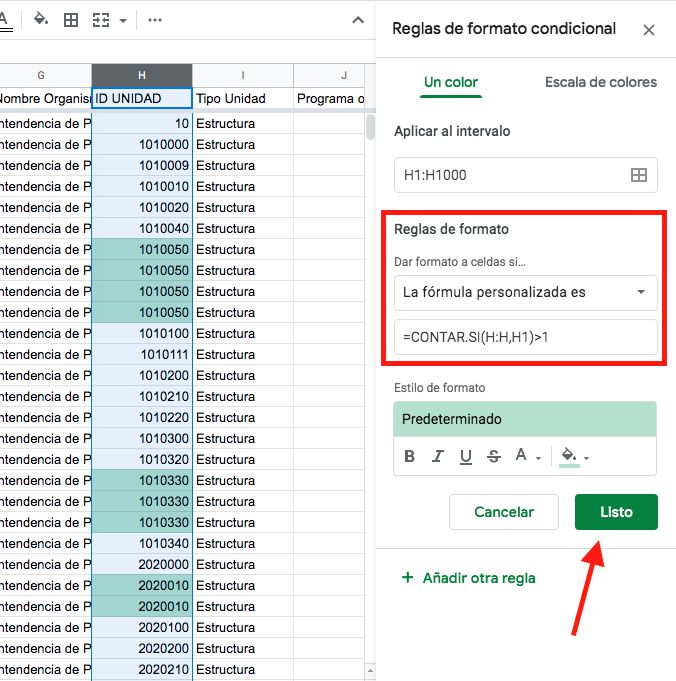Switch to the Un color tab
Screen dimensions: 676x681
click(451, 82)
